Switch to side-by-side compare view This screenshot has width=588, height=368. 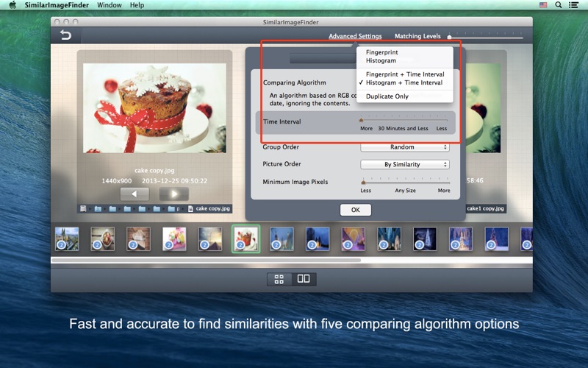coord(304,279)
